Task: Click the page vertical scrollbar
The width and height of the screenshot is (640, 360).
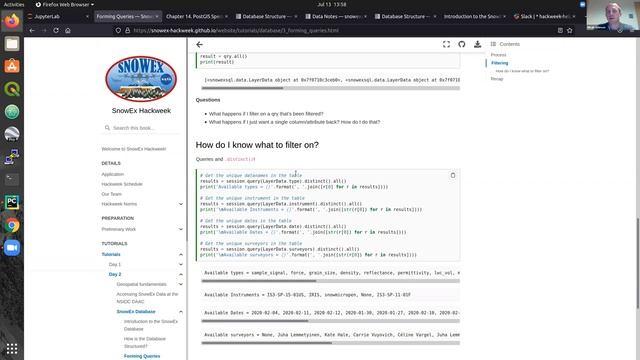Action: click(638, 264)
